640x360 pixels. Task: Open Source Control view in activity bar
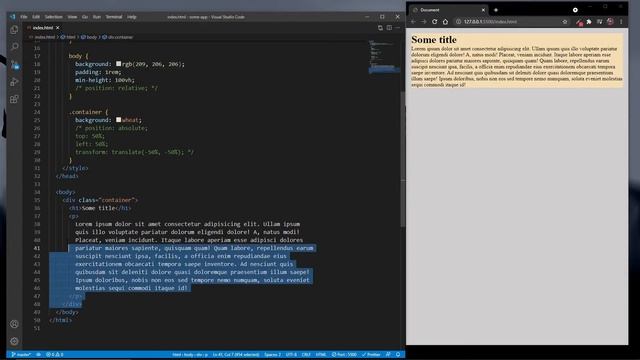point(14,64)
